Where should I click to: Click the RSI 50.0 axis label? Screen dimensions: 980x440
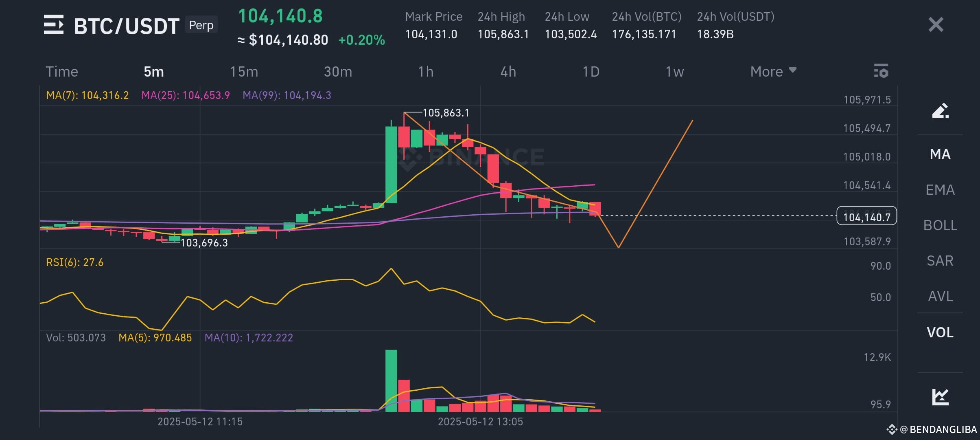click(880, 297)
